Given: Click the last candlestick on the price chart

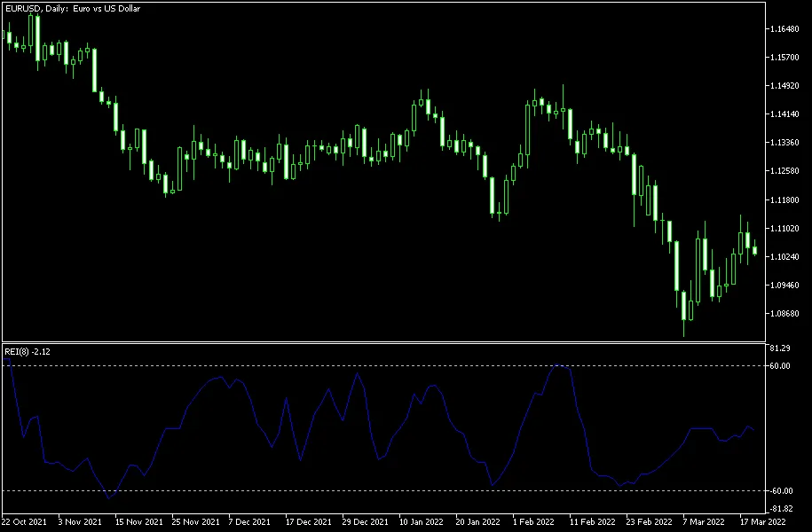Looking at the screenshot, I should [x=755, y=250].
